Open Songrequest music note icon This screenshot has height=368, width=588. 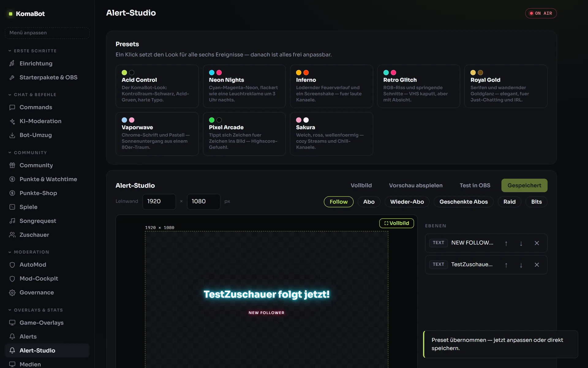pyautogui.click(x=12, y=221)
